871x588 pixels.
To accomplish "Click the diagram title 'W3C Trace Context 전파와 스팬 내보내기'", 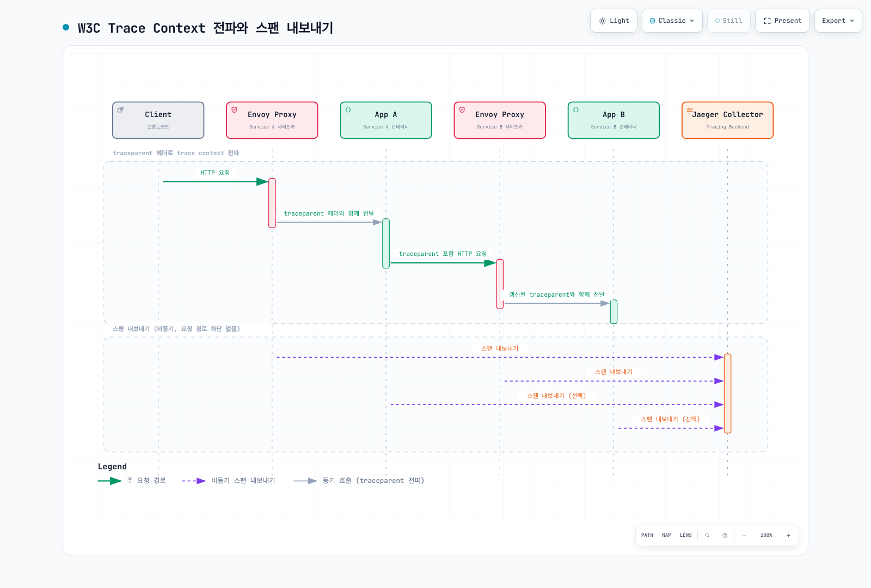I will [x=205, y=28].
